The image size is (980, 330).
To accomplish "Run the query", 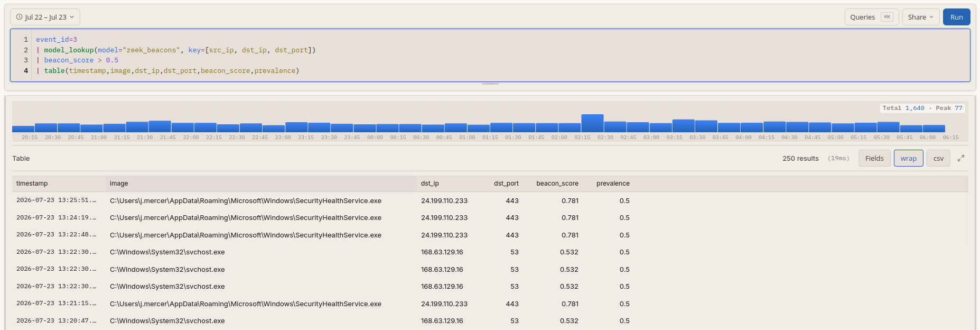I will pyautogui.click(x=956, y=17).
